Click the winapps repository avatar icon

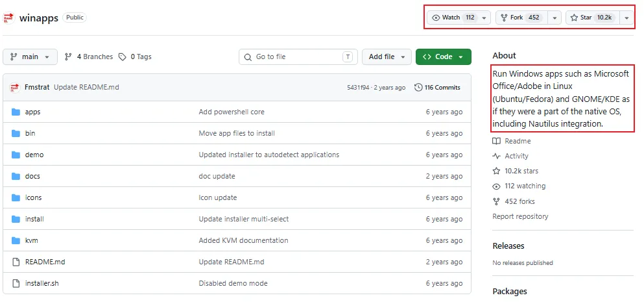pos(8,18)
